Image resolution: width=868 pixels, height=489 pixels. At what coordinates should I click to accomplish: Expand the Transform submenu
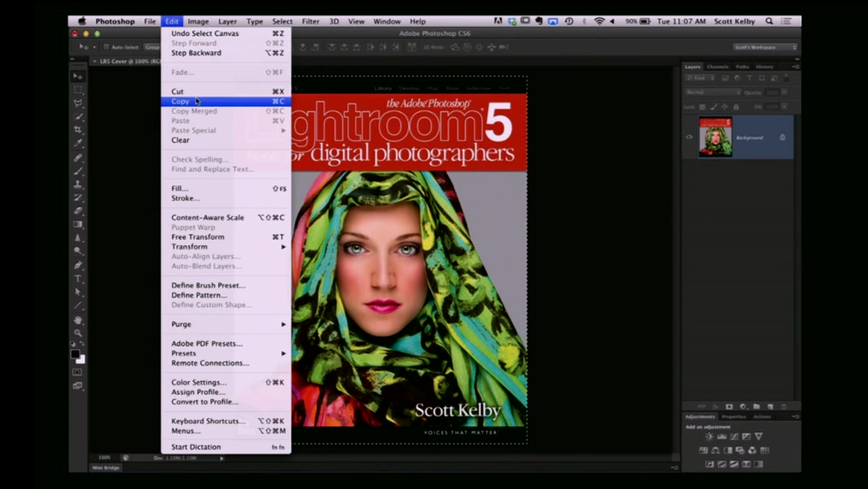[226, 247]
